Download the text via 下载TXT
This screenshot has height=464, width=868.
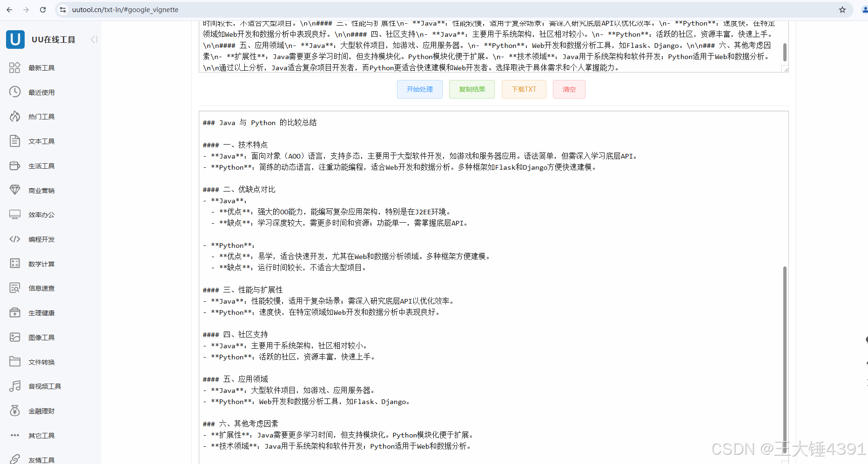[524, 89]
